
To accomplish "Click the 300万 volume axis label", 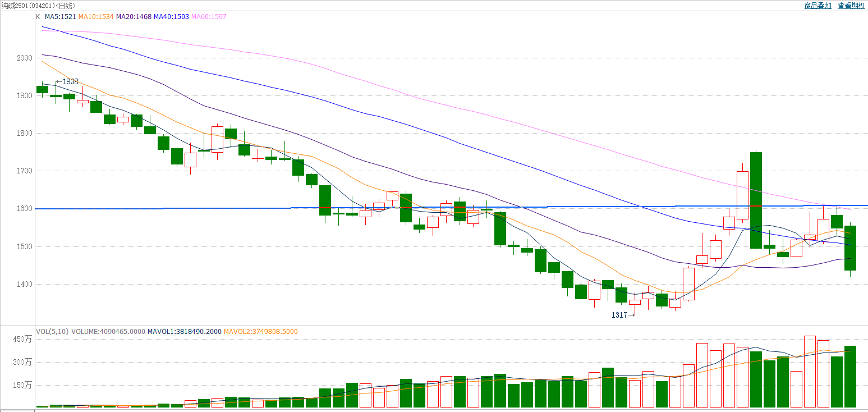I will point(23,363).
